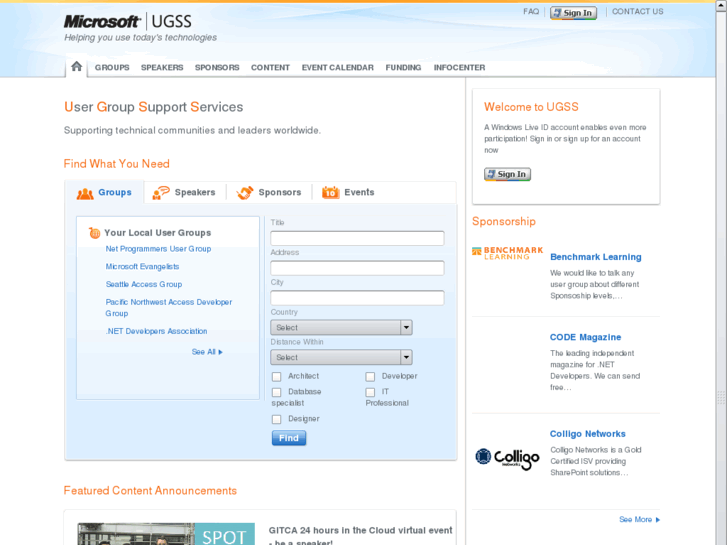This screenshot has height=545, width=727.
Task: Click the Colligo Networks logo
Action: pyautogui.click(x=508, y=458)
